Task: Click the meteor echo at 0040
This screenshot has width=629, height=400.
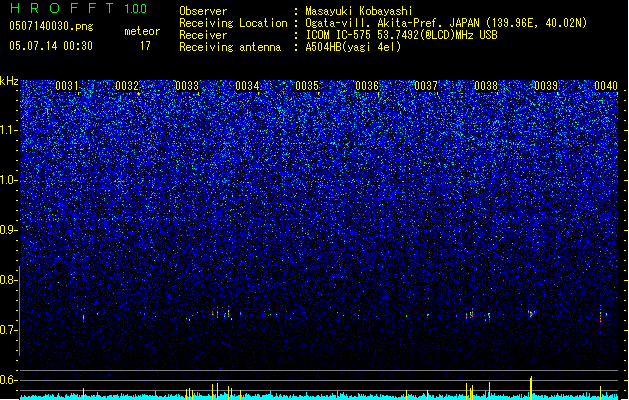Action: [601, 315]
